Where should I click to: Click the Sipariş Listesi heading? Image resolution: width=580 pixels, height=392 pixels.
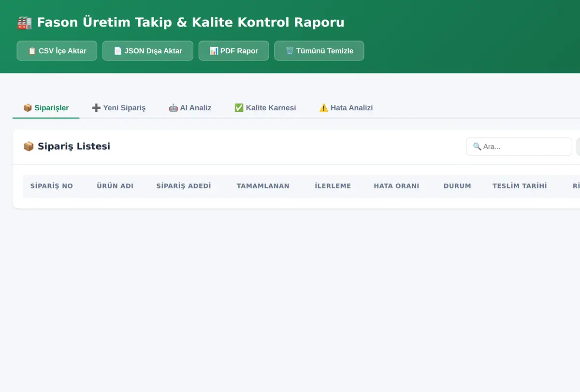pyautogui.click(x=67, y=146)
